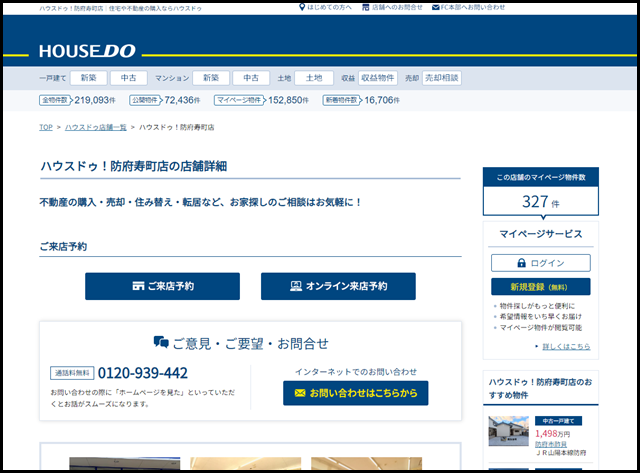Click the 327件 my page property count
Image resolution: width=640 pixels, height=473 pixels.
point(541,202)
